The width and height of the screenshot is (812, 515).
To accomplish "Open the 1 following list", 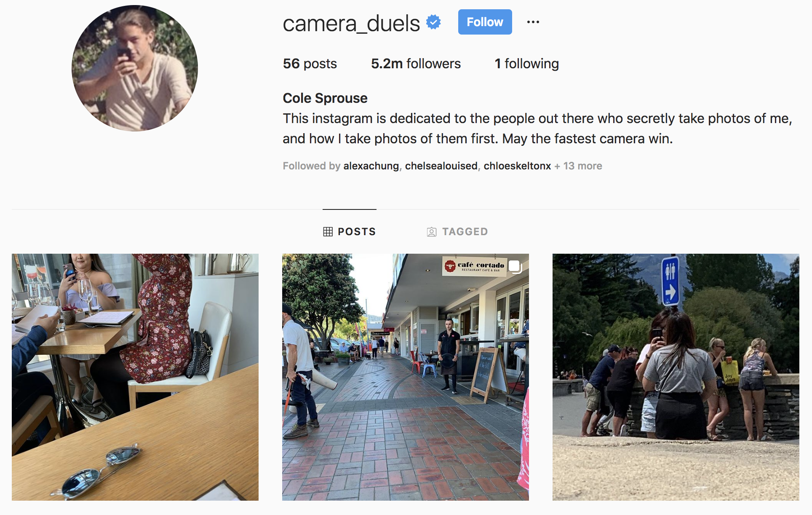I will (526, 64).
